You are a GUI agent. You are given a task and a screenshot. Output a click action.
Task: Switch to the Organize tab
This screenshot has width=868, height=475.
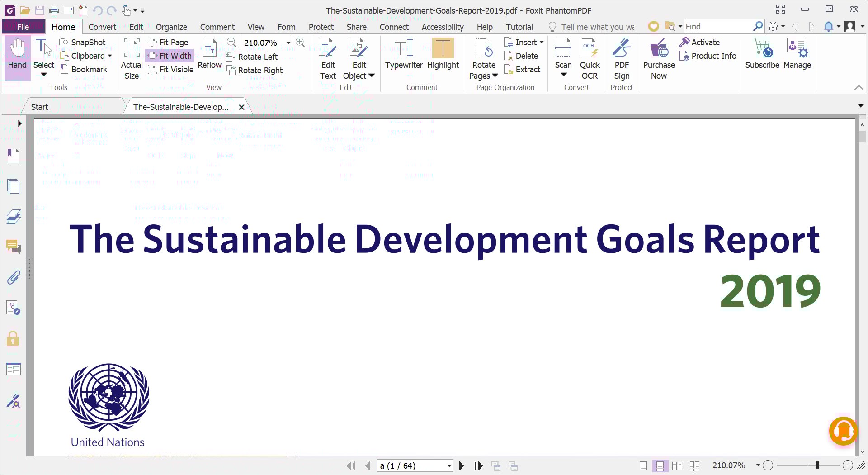click(171, 27)
